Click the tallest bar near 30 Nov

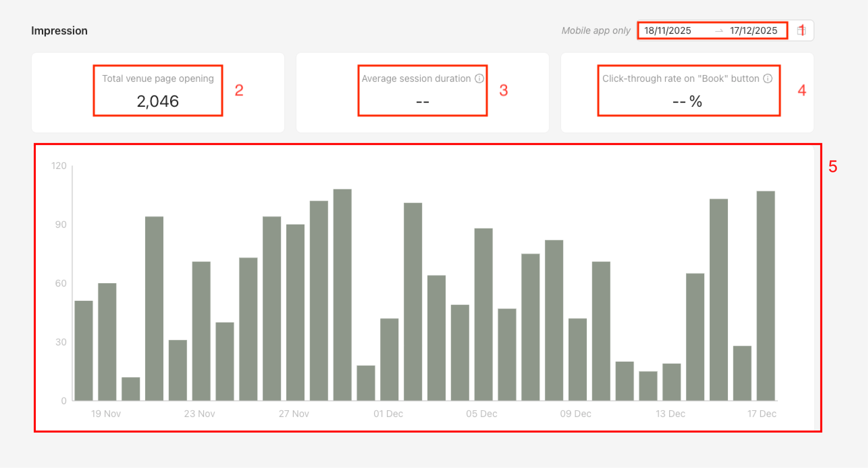pyautogui.click(x=342, y=294)
